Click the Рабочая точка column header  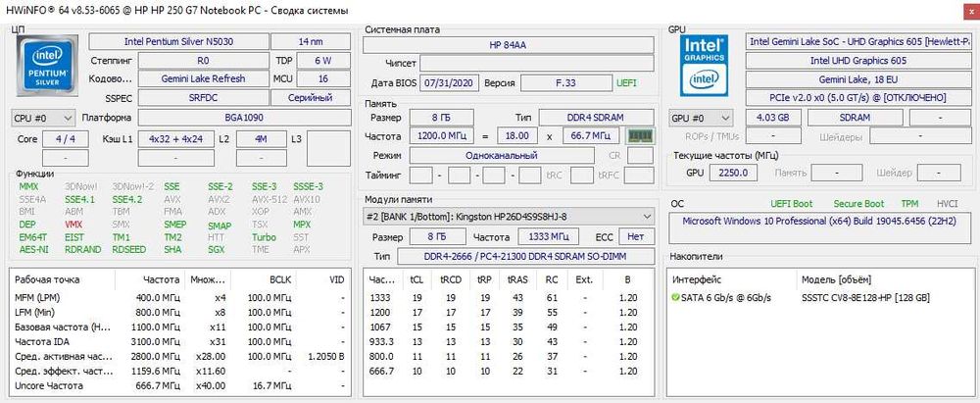47,279
